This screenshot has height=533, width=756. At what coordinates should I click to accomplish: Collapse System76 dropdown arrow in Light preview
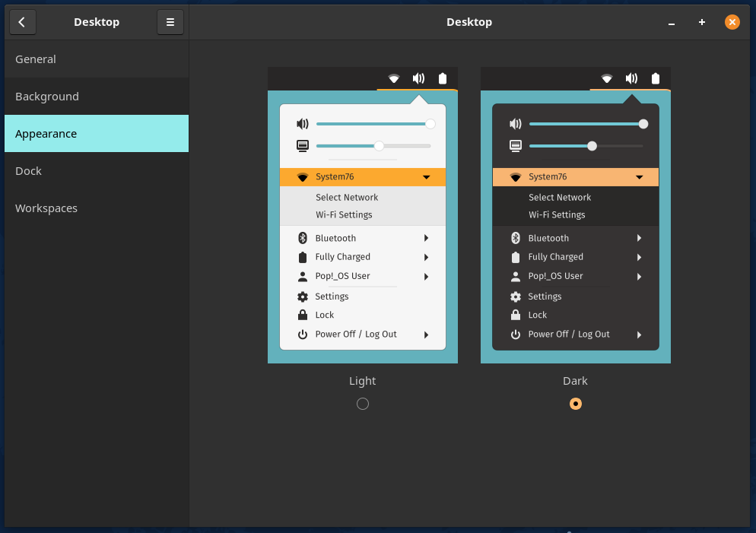[x=426, y=177]
